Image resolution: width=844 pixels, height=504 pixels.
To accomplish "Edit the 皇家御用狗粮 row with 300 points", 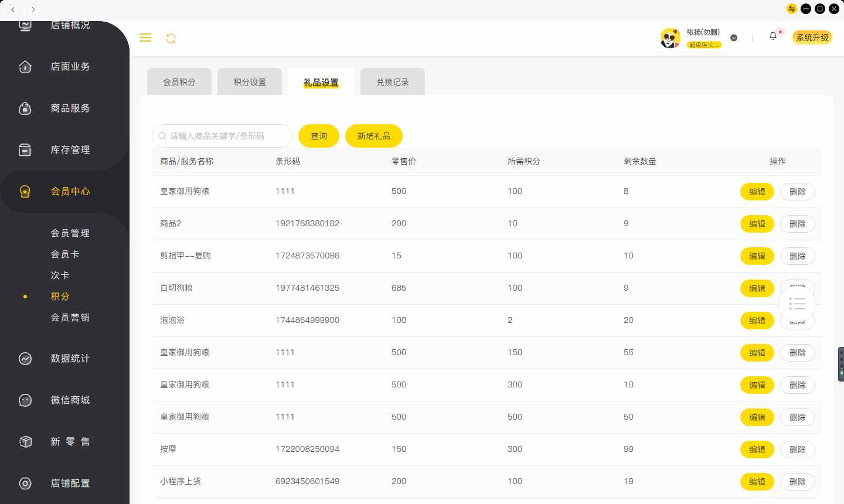I will point(757,385).
